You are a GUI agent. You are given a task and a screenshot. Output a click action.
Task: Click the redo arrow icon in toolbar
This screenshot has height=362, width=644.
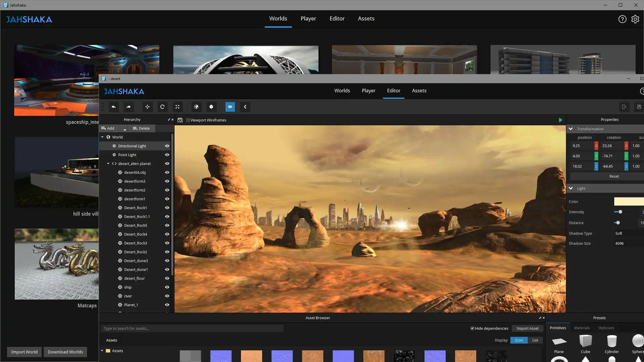point(129,107)
